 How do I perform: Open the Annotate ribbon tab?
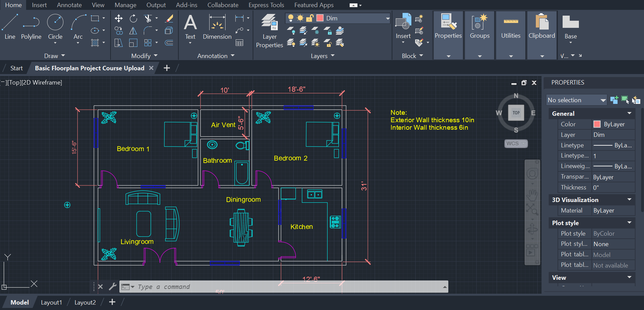click(69, 5)
